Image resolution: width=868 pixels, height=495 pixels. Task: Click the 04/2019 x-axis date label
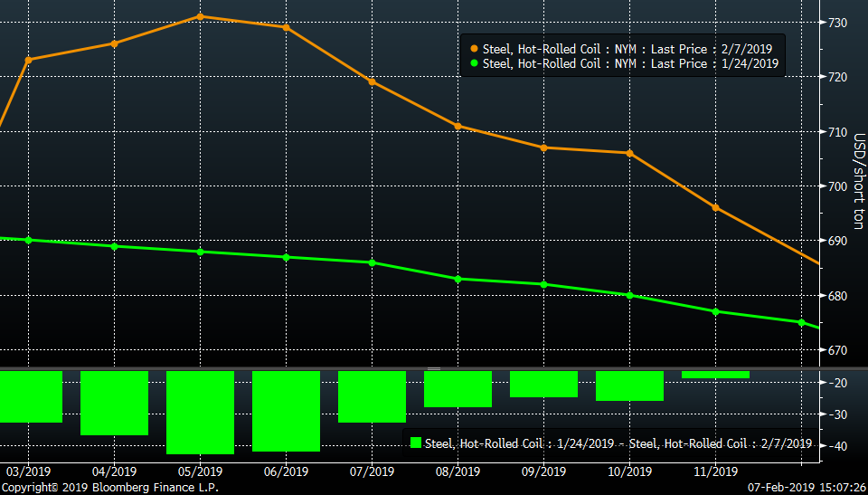pyautogui.click(x=114, y=471)
